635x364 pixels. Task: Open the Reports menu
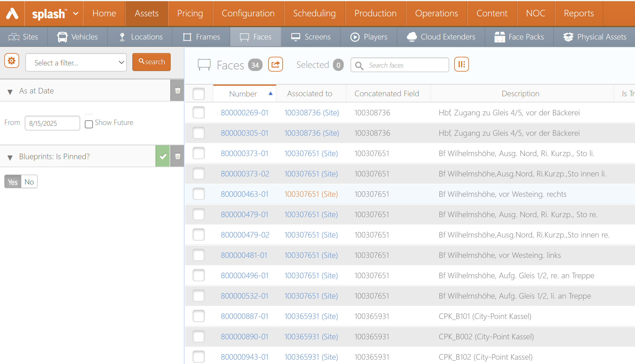[x=579, y=13]
